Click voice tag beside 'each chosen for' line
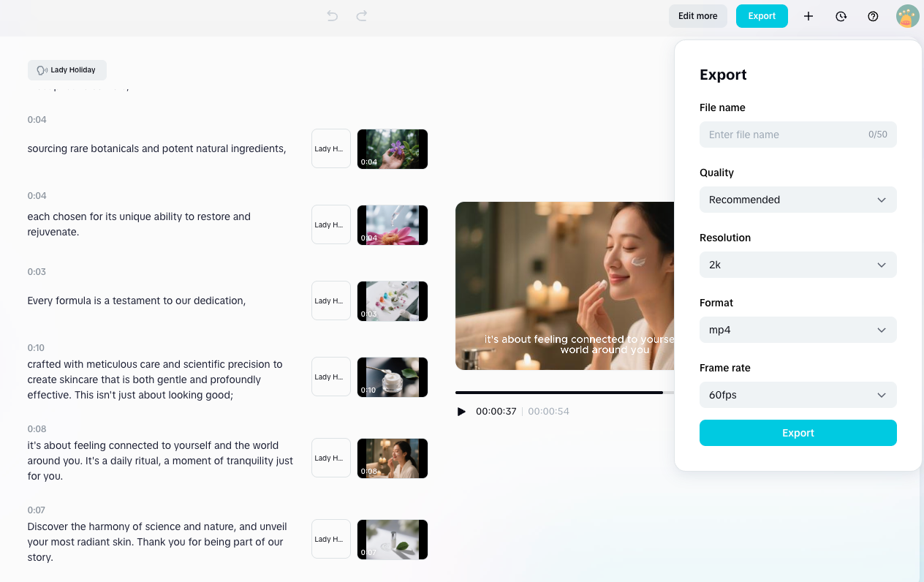 pyautogui.click(x=331, y=224)
